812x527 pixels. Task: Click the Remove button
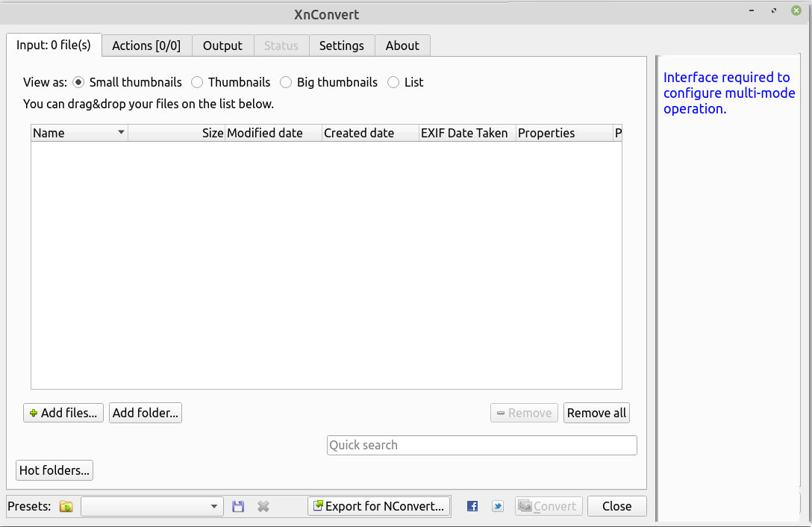click(524, 413)
